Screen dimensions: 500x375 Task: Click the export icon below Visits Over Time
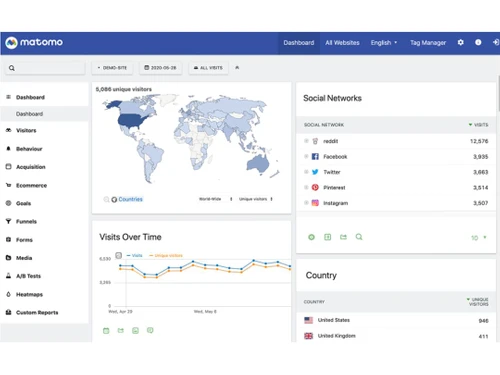point(121,331)
